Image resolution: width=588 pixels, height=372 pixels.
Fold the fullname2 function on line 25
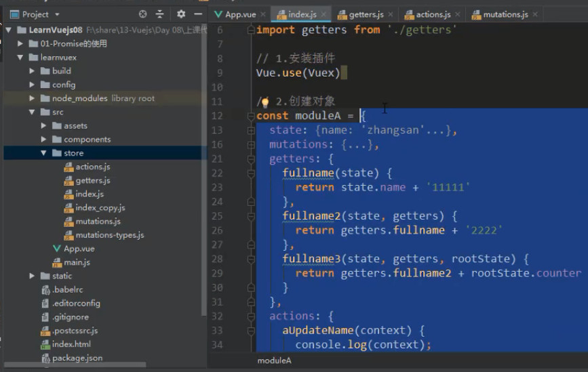point(251,216)
